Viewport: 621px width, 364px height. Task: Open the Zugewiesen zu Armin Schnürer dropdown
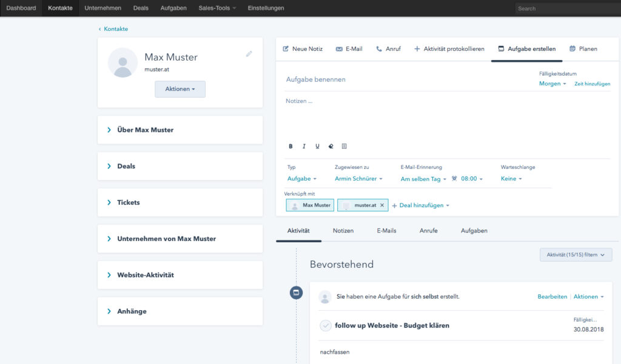click(x=358, y=179)
